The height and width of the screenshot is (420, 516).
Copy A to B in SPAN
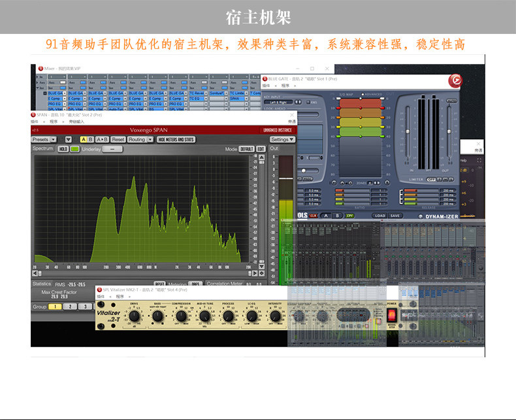pyautogui.click(x=102, y=140)
